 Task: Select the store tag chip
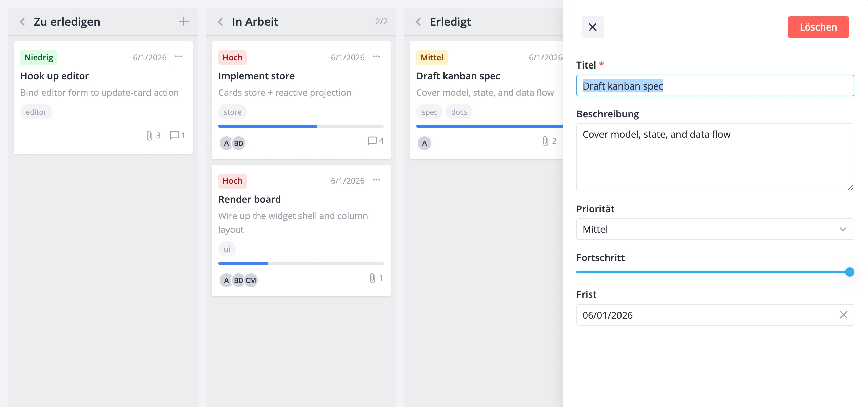(x=233, y=112)
